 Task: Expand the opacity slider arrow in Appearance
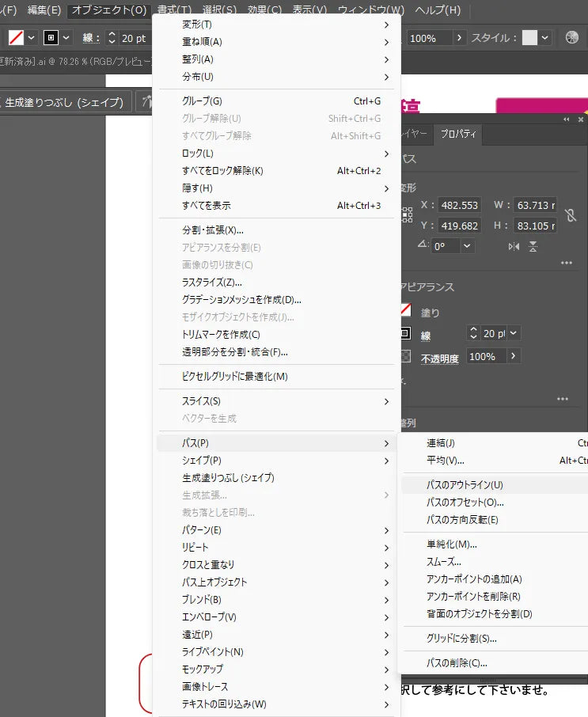pos(514,356)
